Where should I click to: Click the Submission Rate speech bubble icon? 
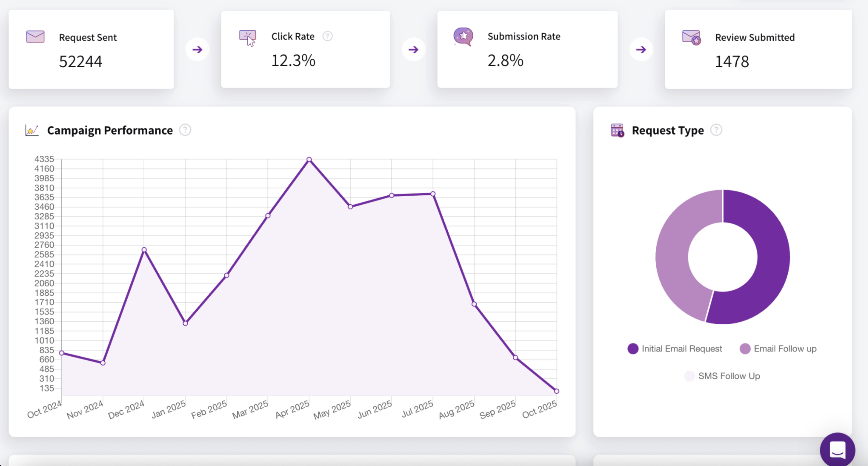[x=463, y=37]
